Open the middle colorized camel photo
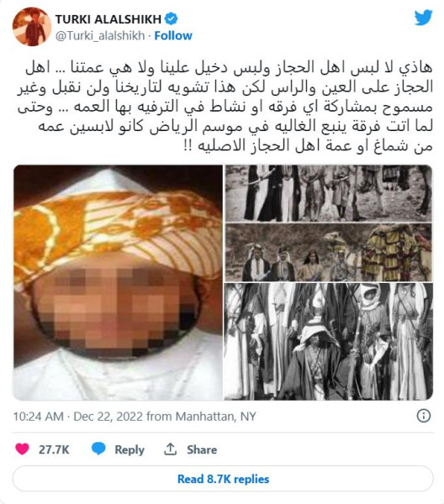The image size is (444, 504). (328, 252)
